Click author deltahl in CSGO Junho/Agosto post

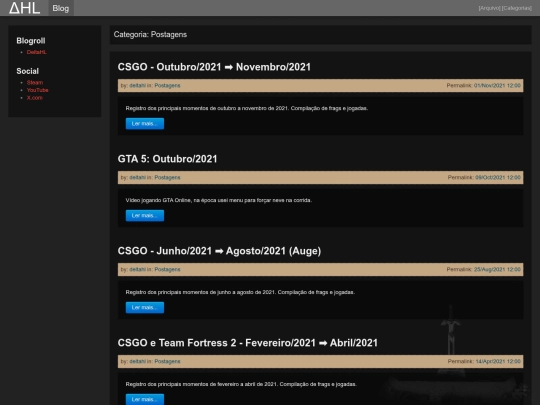click(137, 269)
